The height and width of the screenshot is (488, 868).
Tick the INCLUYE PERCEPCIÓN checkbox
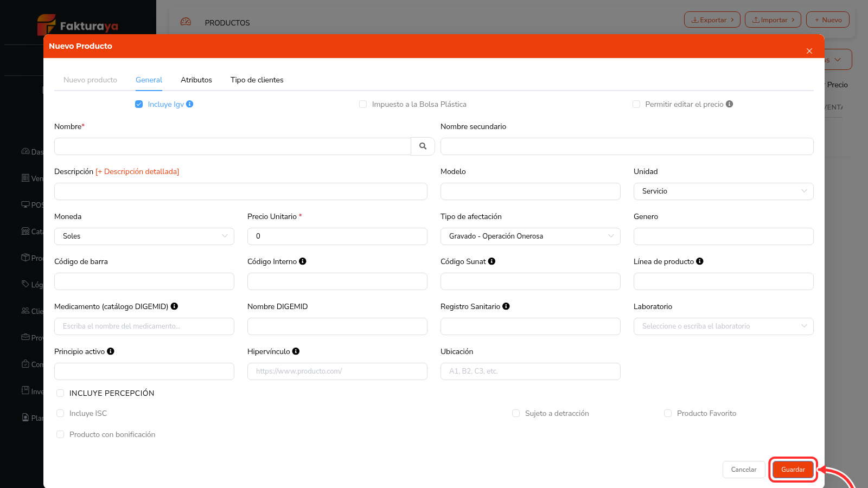tap(60, 393)
